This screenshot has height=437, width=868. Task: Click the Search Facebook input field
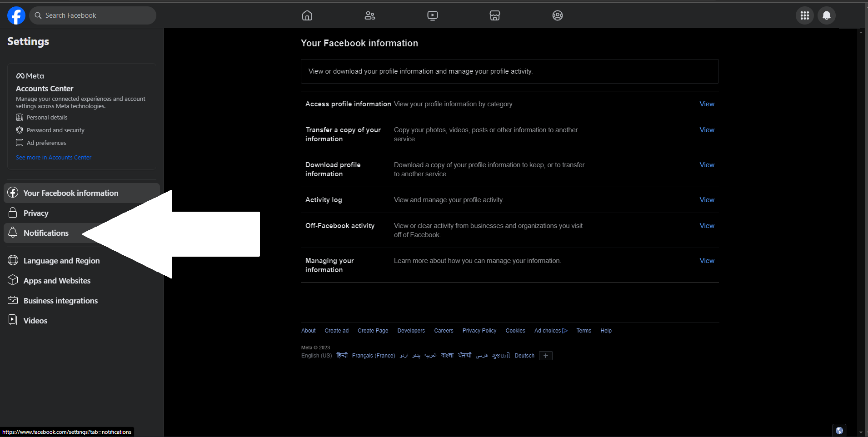click(92, 15)
